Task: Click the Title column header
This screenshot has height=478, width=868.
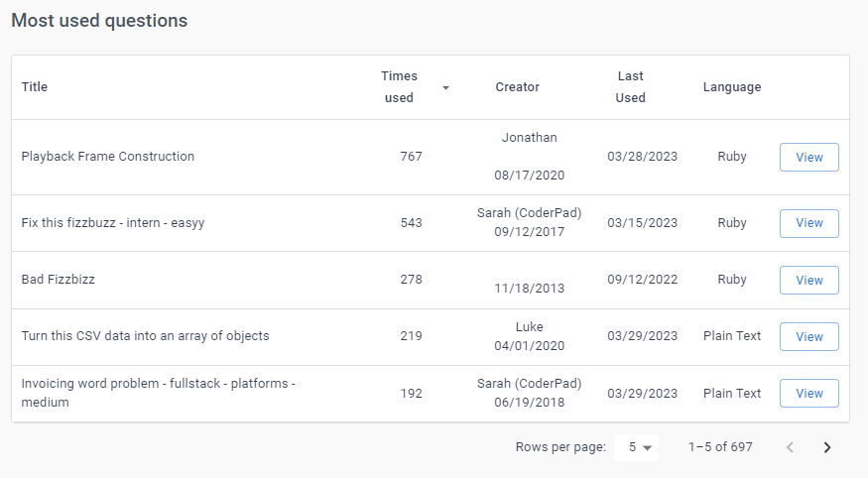Action: pos(35,87)
